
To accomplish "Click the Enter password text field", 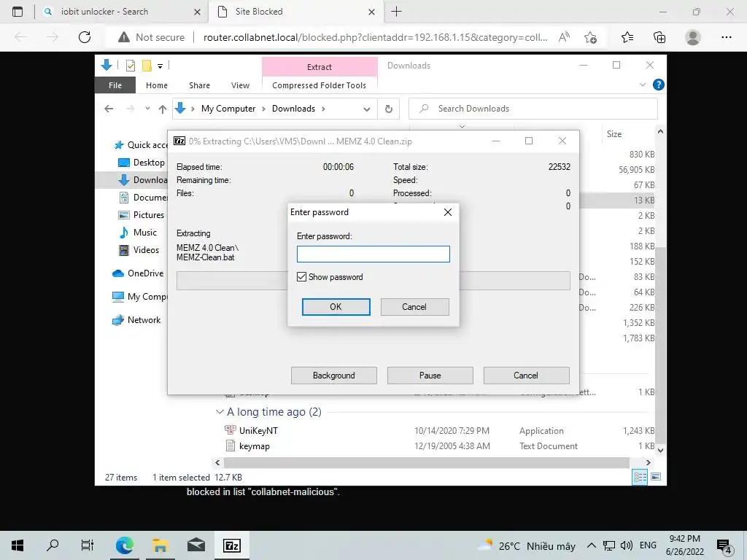I will coord(373,254).
